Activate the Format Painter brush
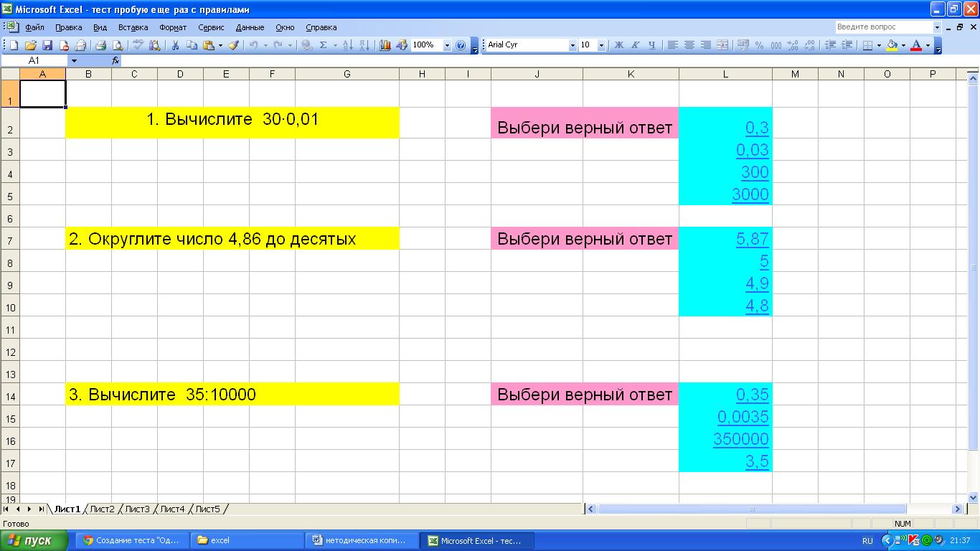The width and height of the screenshot is (980, 551). point(233,45)
